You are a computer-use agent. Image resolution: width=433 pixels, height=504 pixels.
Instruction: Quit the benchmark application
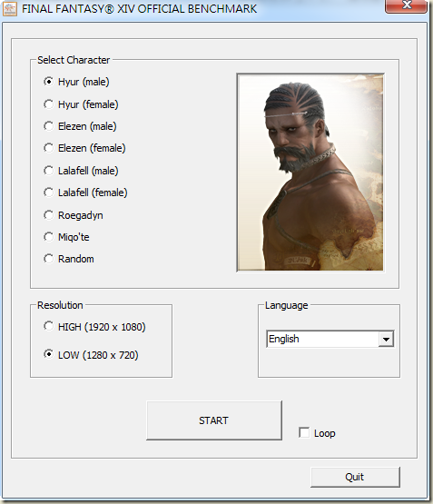pyautogui.click(x=355, y=477)
